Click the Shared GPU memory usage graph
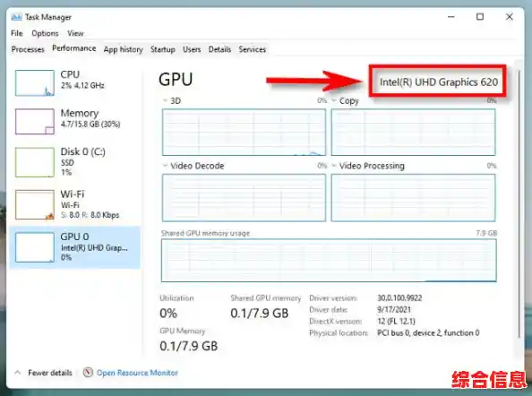 click(x=329, y=261)
